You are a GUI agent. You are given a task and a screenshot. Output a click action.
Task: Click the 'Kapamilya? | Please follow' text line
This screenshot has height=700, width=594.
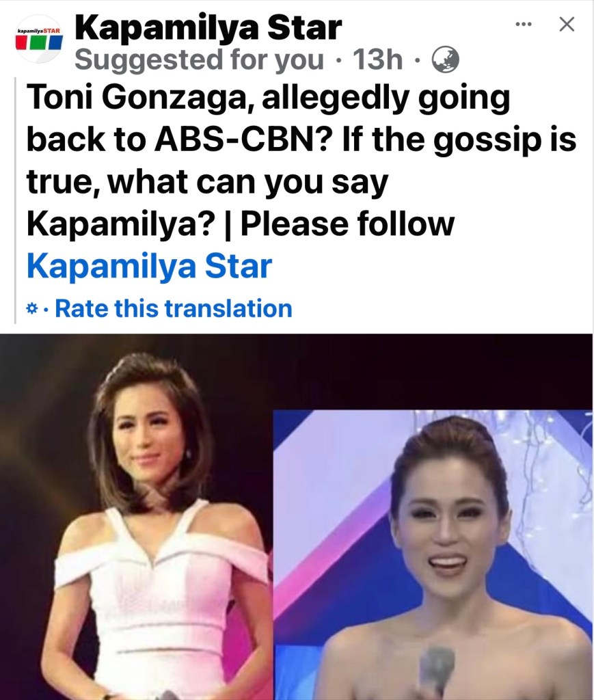[241, 224]
